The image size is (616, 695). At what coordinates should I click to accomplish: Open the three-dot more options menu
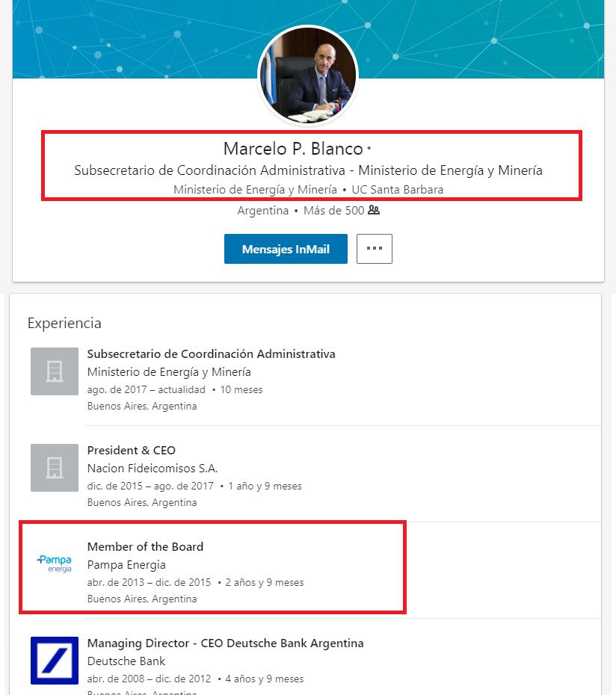point(375,249)
